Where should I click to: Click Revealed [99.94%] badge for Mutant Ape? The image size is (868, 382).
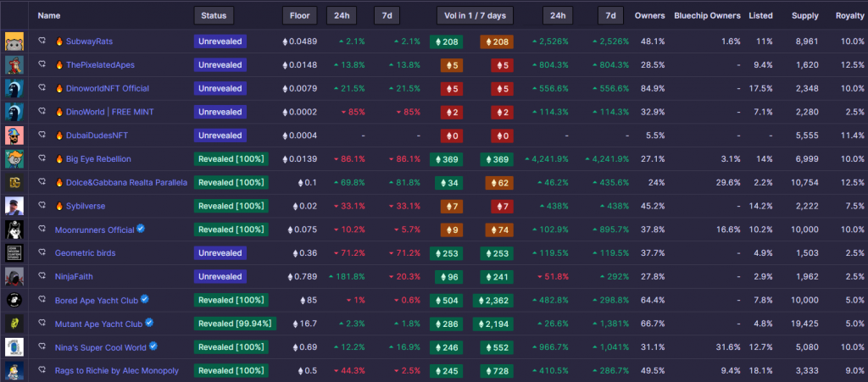236,324
